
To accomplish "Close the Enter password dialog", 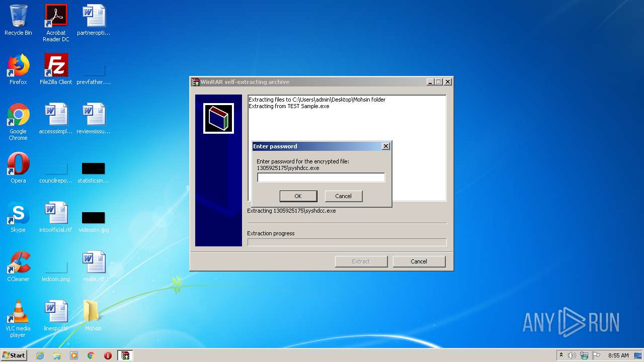I will 386,146.
